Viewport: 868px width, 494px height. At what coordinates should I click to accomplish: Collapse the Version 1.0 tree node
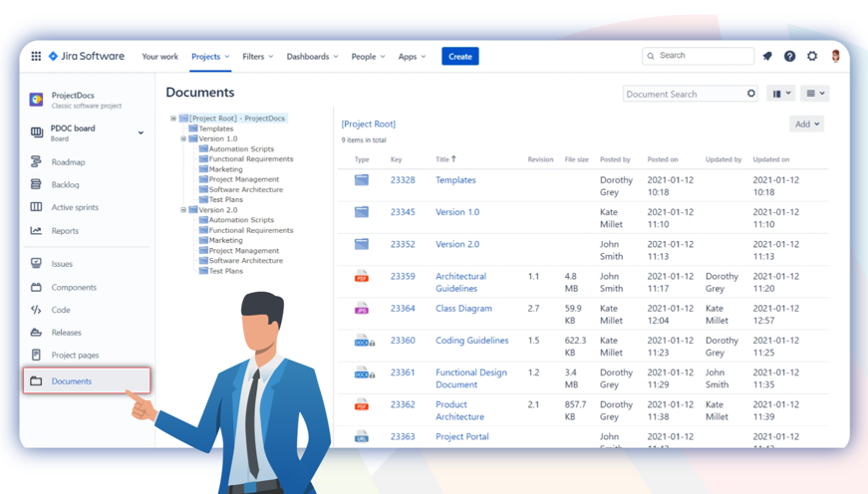(x=183, y=139)
